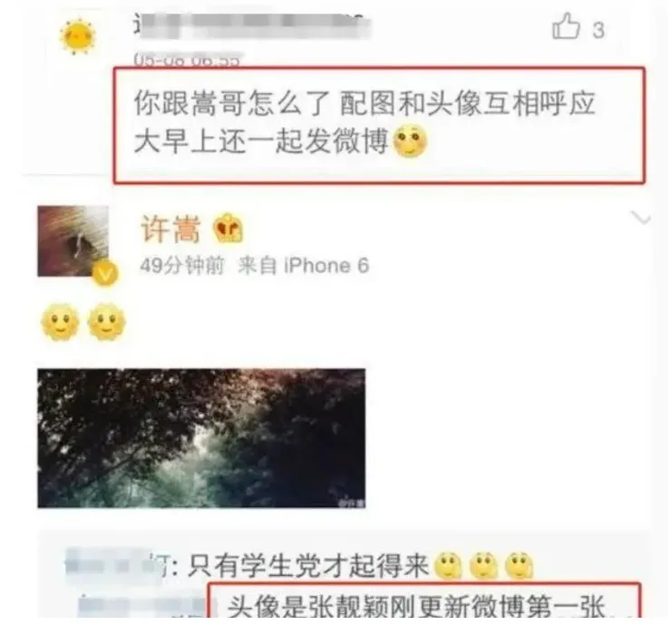Viewport: 672px width, 625px height.
Task: Open 许嵩's profile picture
Action: (73, 241)
